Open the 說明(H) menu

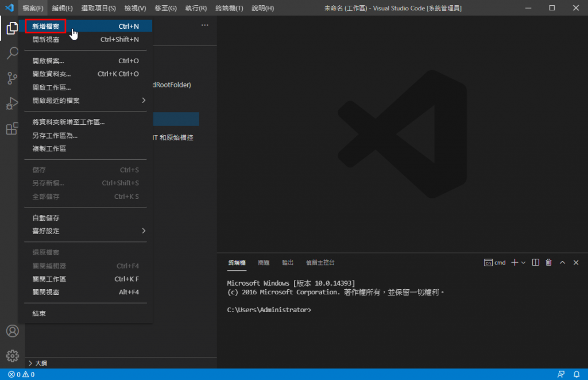(263, 8)
